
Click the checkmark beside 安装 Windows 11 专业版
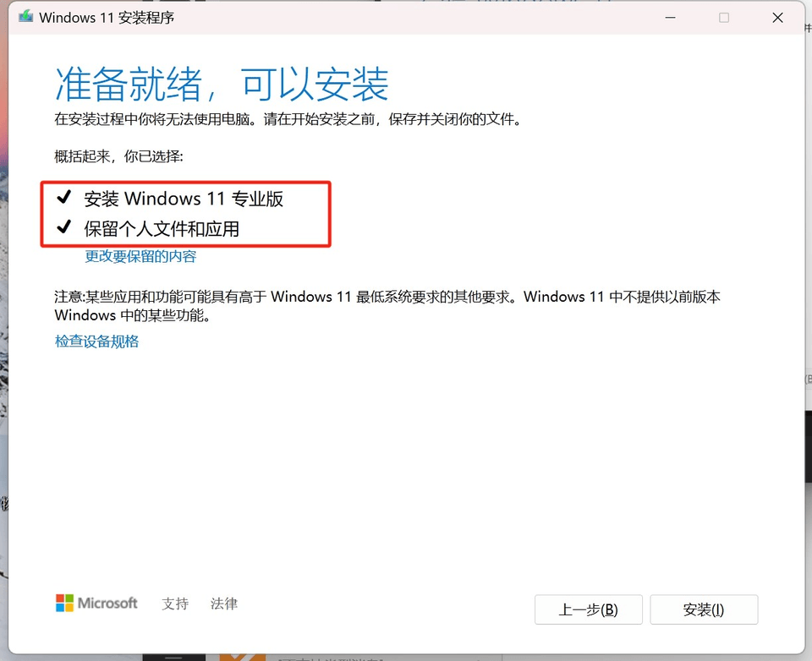(63, 199)
